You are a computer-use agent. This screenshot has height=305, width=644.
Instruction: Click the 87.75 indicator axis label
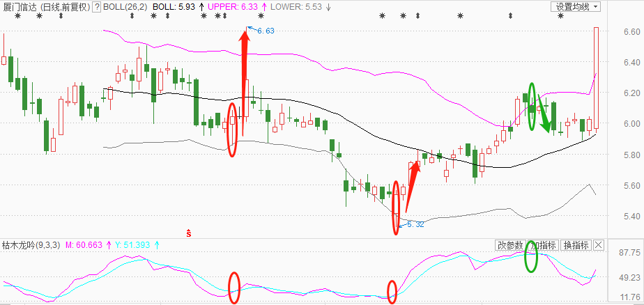coord(629,252)
